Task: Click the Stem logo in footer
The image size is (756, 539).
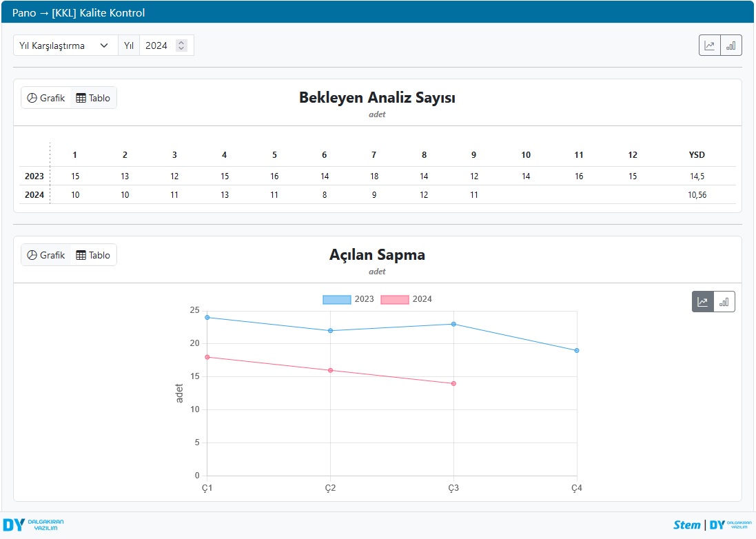Action: click(x=686, y=525)
